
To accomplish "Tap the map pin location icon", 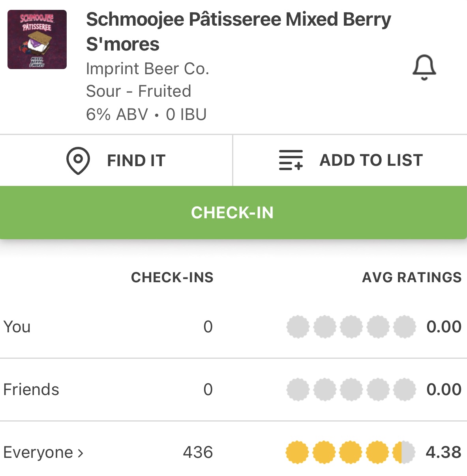I will click(78, 161).
